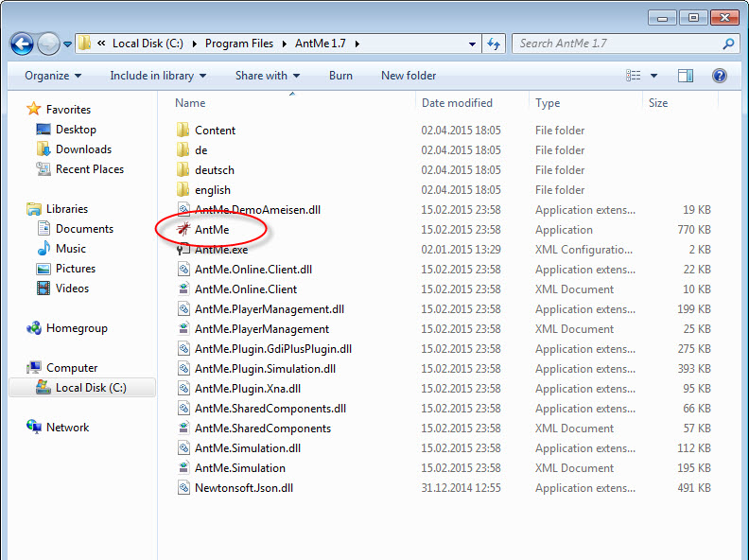749x560 pixels.
Task: Select AntMe.PlayerManagement XML document icon
Action: click(x=183, y=329)
